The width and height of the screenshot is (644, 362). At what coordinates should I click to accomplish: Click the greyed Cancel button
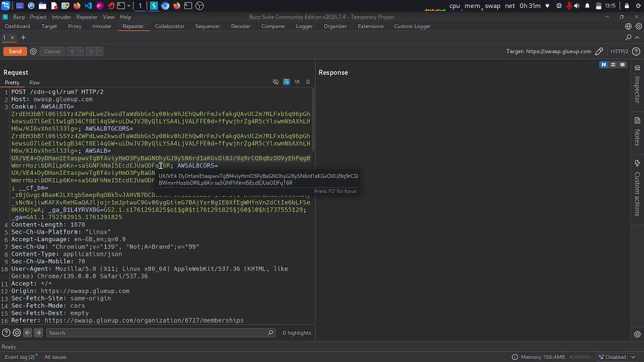click(52, 51)
